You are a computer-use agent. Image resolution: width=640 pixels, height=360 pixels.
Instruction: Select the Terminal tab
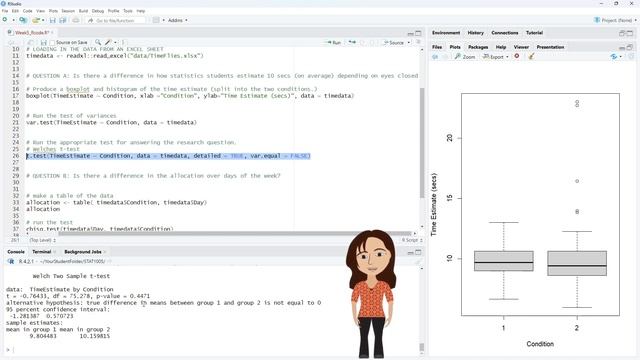[x=42, y=252]
